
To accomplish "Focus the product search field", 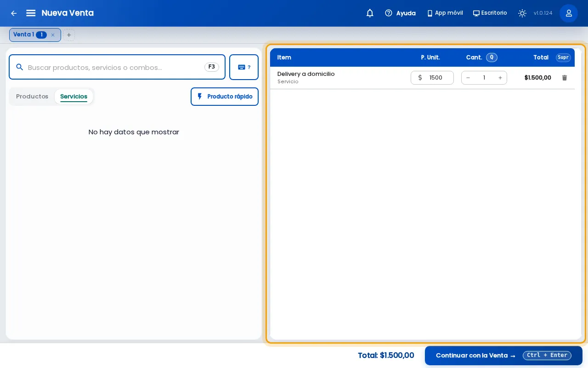I will 117,67.
